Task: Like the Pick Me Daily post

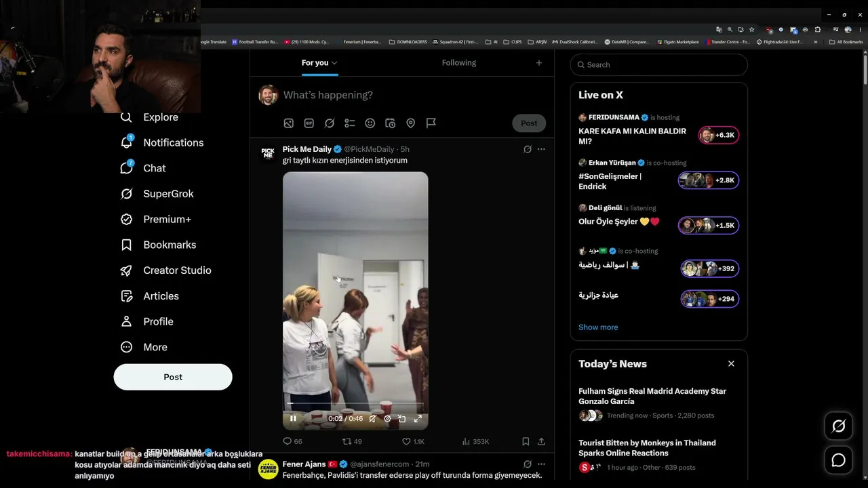Action: [x=413, y=441]
